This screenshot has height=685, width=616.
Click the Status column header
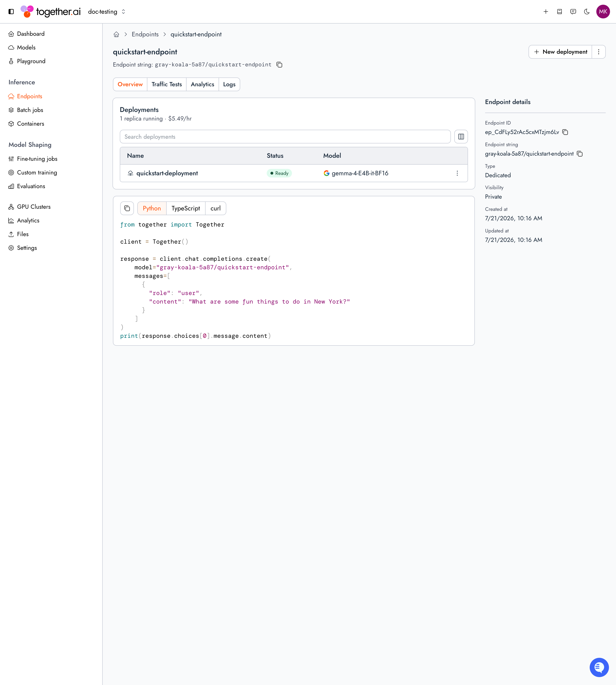point(275,156)
